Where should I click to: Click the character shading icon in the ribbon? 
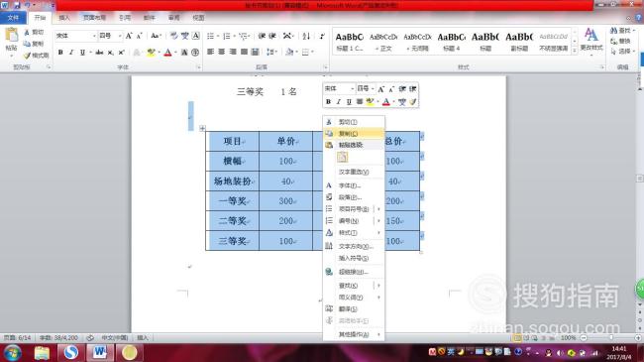point(184,53)
